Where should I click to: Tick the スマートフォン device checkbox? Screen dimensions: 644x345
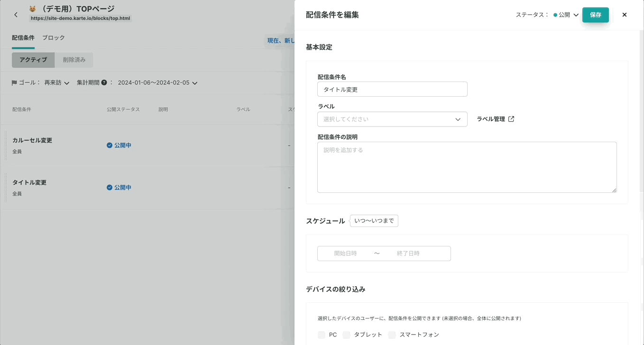(392, 335)
